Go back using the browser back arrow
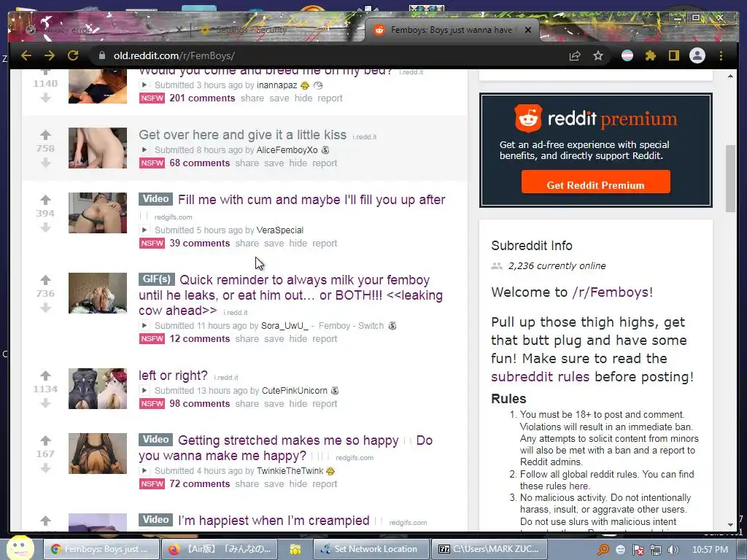The image size is (747, 560). coord(26,55)
